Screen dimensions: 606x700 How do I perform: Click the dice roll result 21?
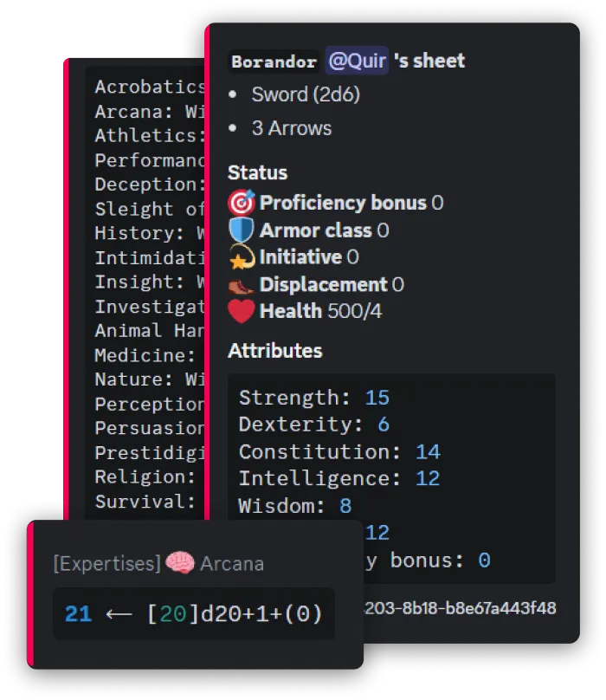coord(78,614)
